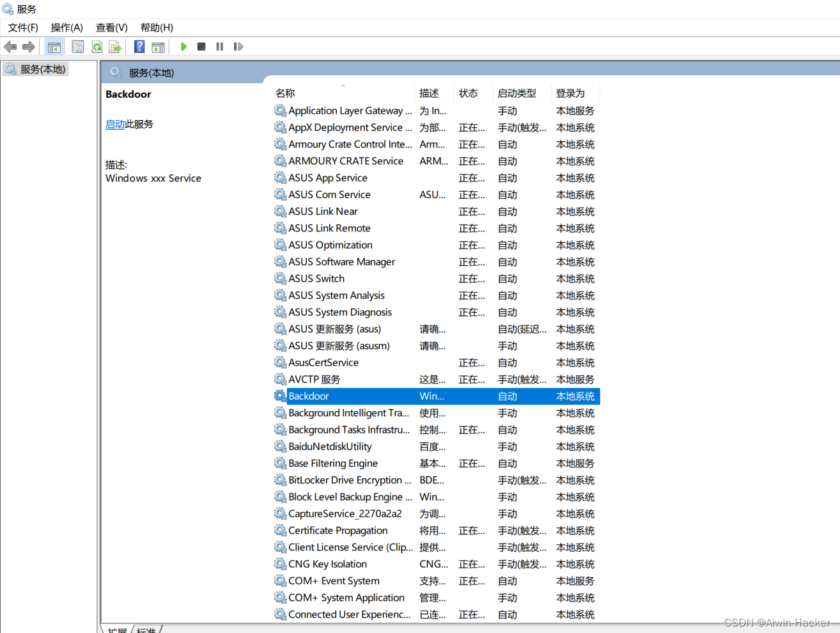Click the gear icon beside COM+ Event System
This screenshot has width=840, height=633.
(x=280, y=581)
